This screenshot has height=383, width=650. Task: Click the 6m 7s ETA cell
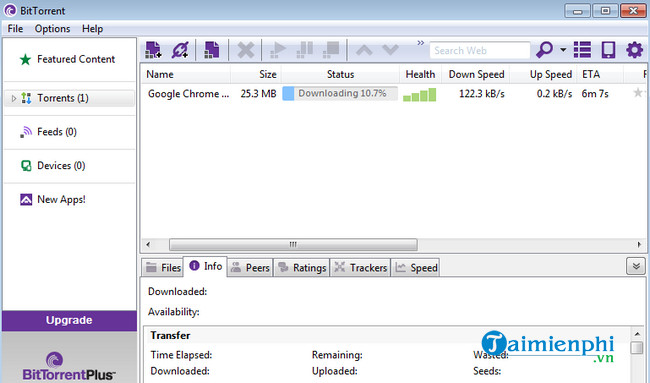click(x=595, y=94)
